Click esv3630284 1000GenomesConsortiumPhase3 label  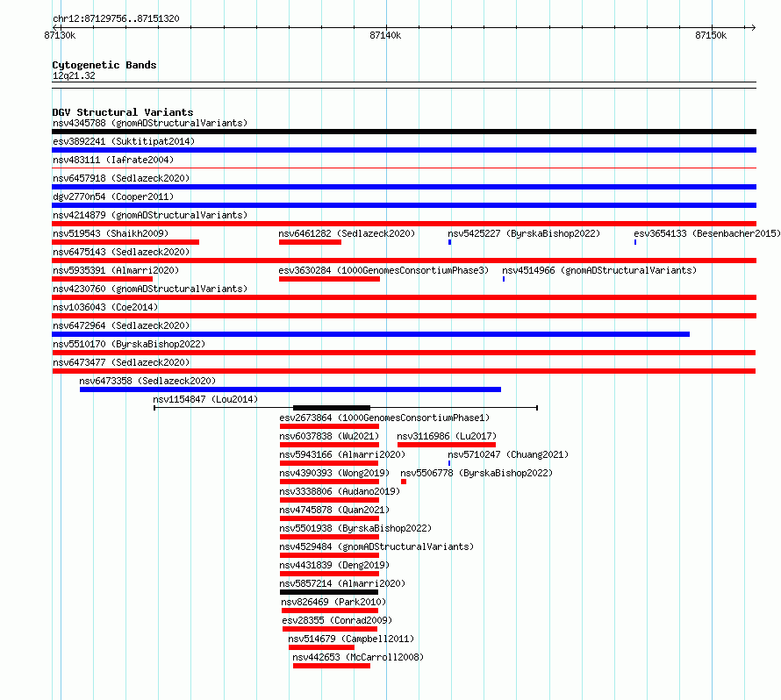coord(383,270)
